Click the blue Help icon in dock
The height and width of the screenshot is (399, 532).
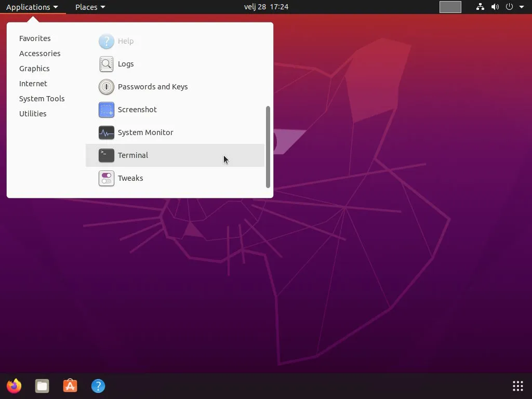pos(98,386)
